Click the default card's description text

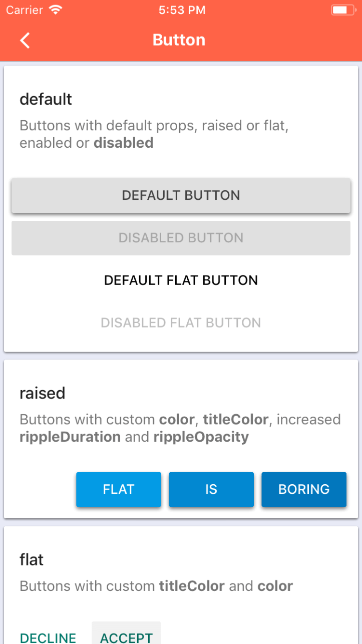(x=154, y=134)
